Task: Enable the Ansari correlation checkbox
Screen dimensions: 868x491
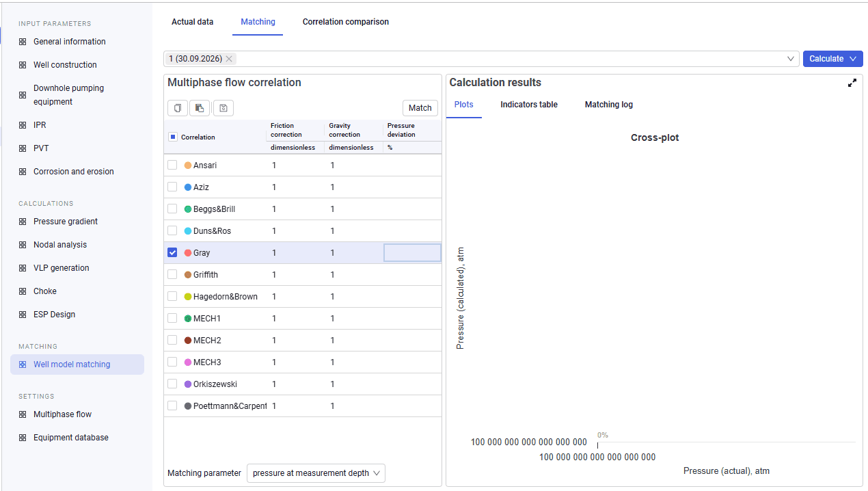Action: point(172,165)
